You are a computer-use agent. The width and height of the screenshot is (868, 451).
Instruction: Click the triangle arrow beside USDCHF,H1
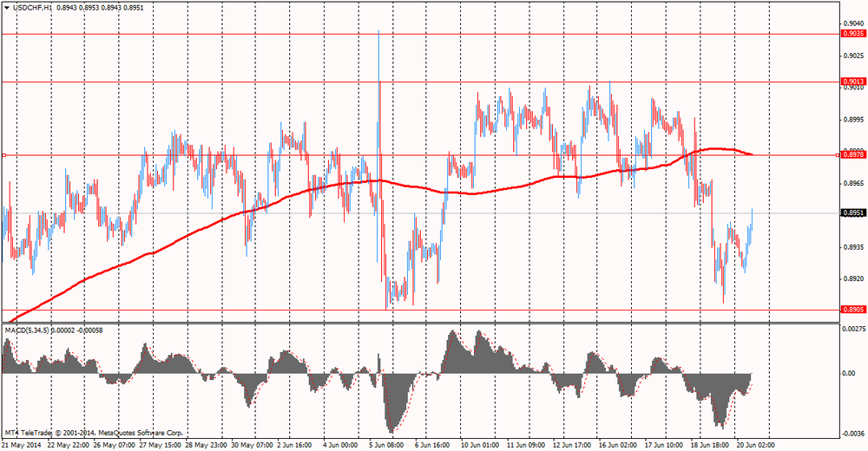coord(6,7)
